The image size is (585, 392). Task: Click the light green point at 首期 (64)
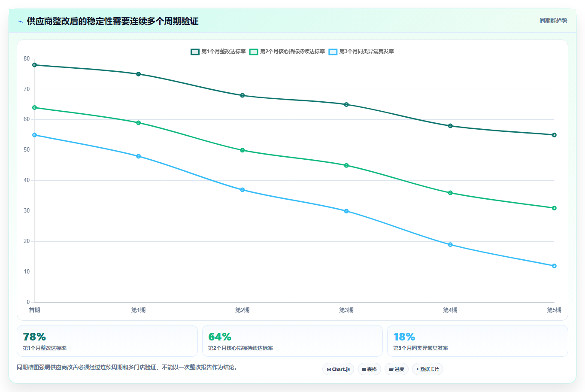pyautogui.click(x=35, y=107)
